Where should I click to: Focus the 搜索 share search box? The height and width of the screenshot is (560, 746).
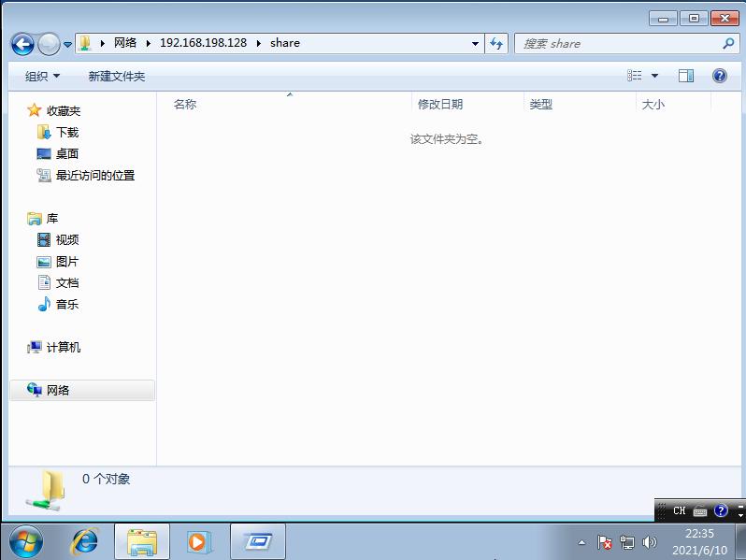[627, 43]
